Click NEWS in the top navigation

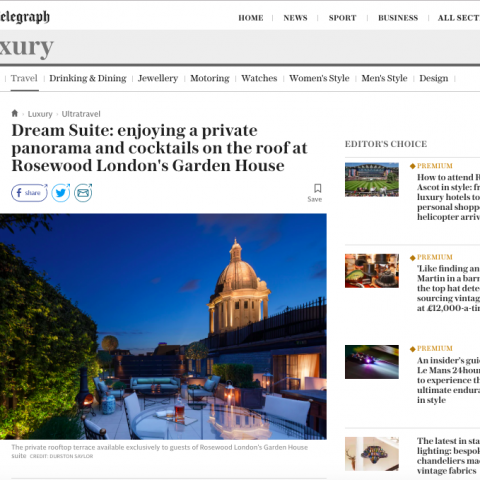click(x=295, y=18)
